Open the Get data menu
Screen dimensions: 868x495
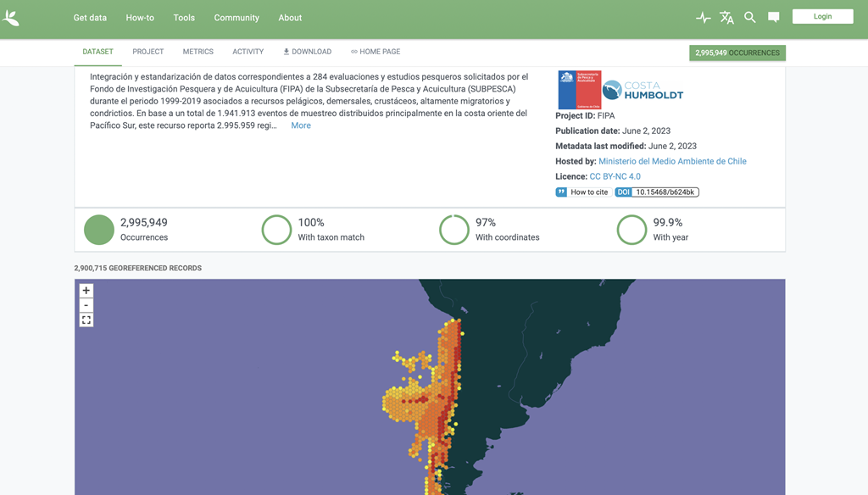click(90, 18)
